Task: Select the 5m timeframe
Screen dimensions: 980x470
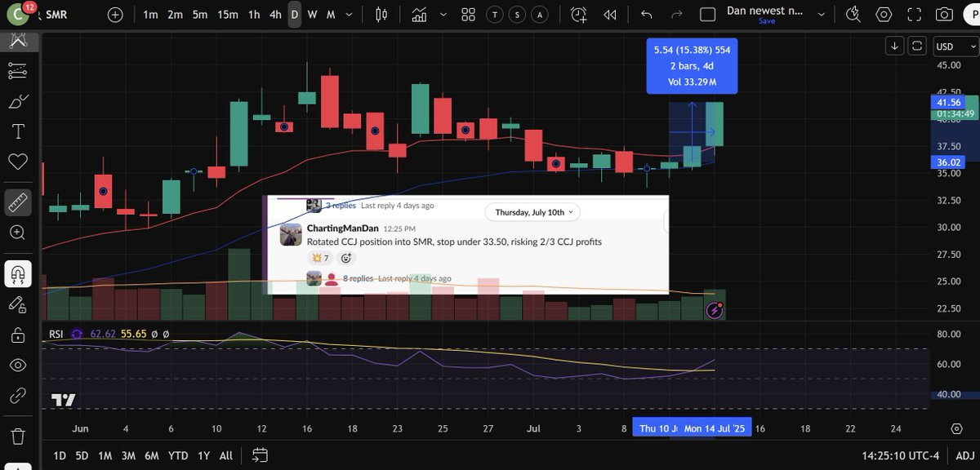Action: coord(200,15)
